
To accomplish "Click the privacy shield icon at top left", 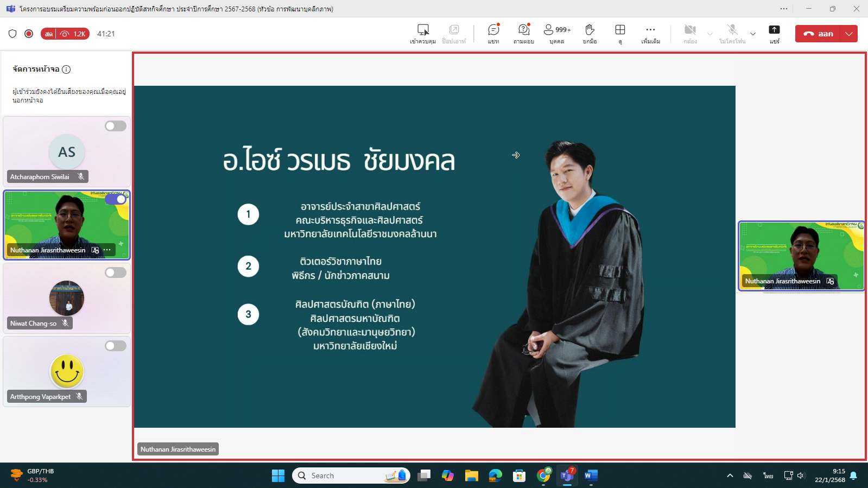I will [12, 34].
